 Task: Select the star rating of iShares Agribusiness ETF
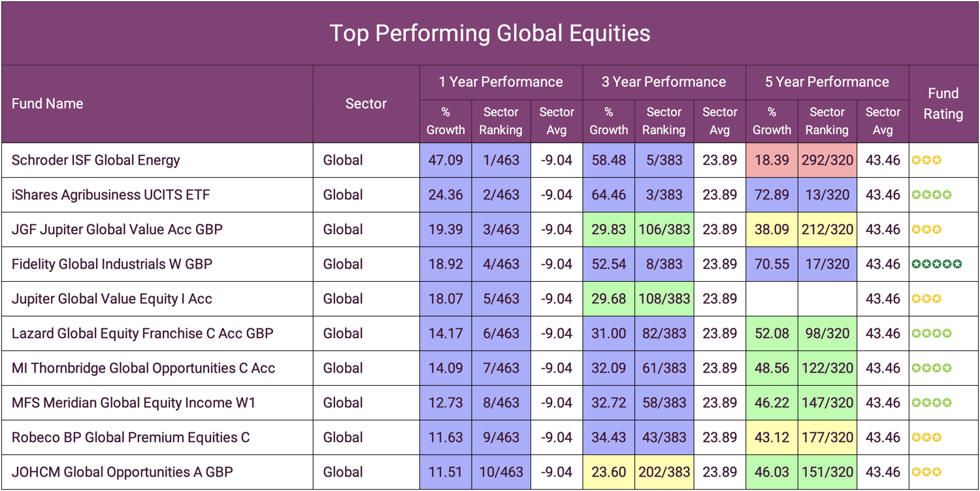[x=932, y=195]
